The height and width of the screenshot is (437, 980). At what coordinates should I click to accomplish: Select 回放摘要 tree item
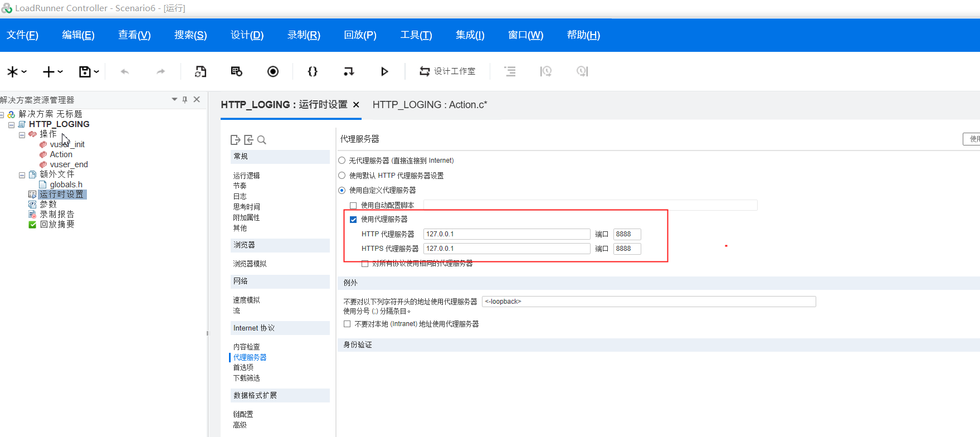(57, 225)
